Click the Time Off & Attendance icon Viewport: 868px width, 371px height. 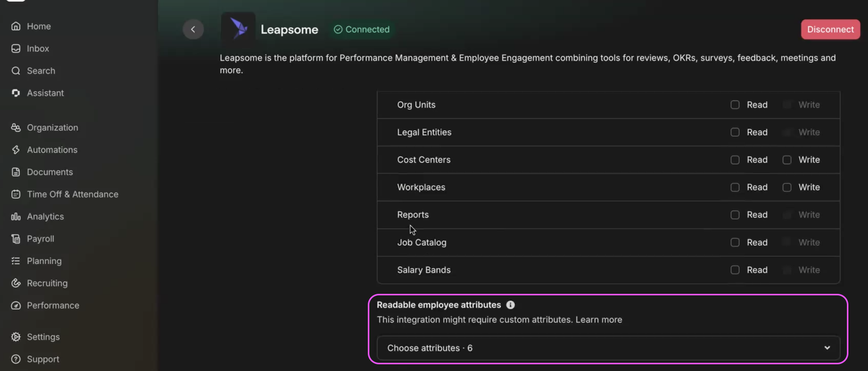(x=16, y=194)
